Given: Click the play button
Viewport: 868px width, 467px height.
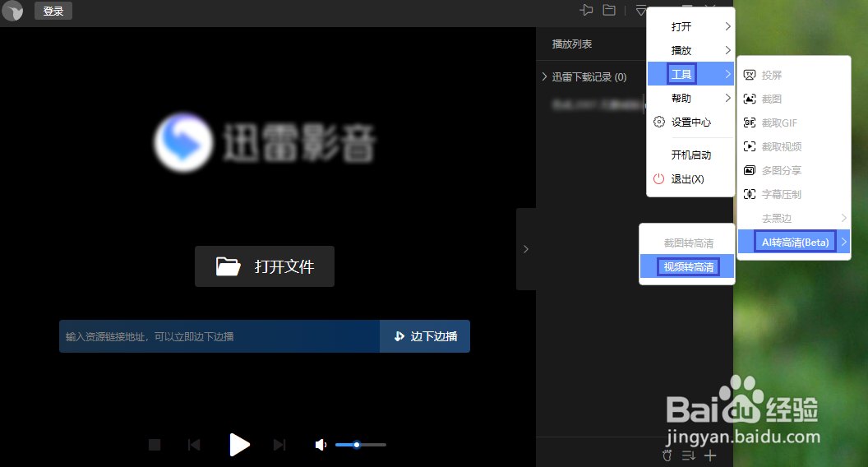Looking at the screenshot, I should click(x=239, y=445).
